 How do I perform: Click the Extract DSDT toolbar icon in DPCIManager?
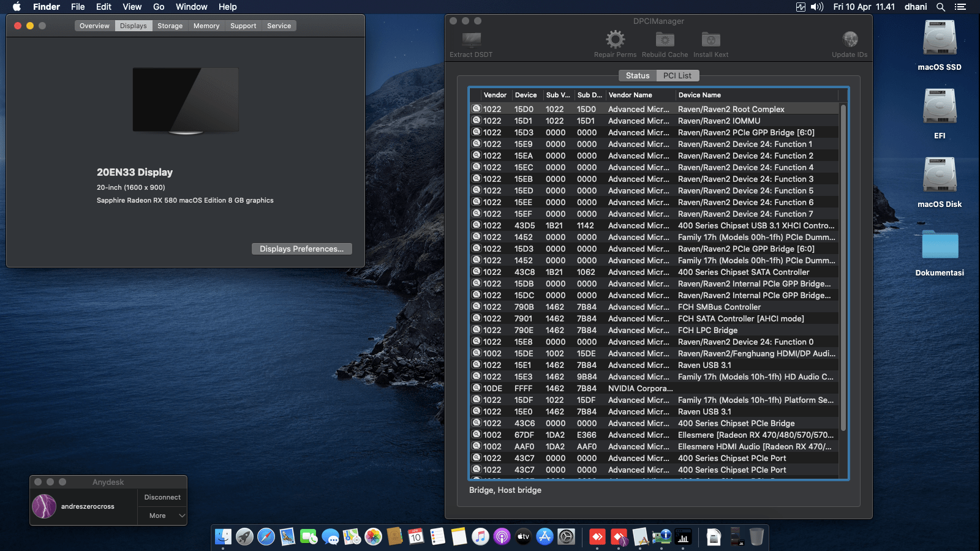tap(471, 40)
